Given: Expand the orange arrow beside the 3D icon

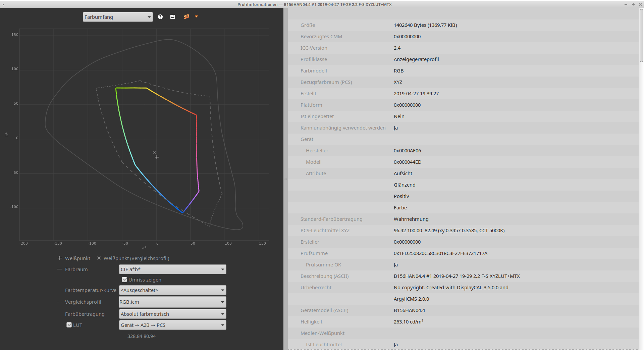Looking at the screenshot, I should click(x=197, y=16).
